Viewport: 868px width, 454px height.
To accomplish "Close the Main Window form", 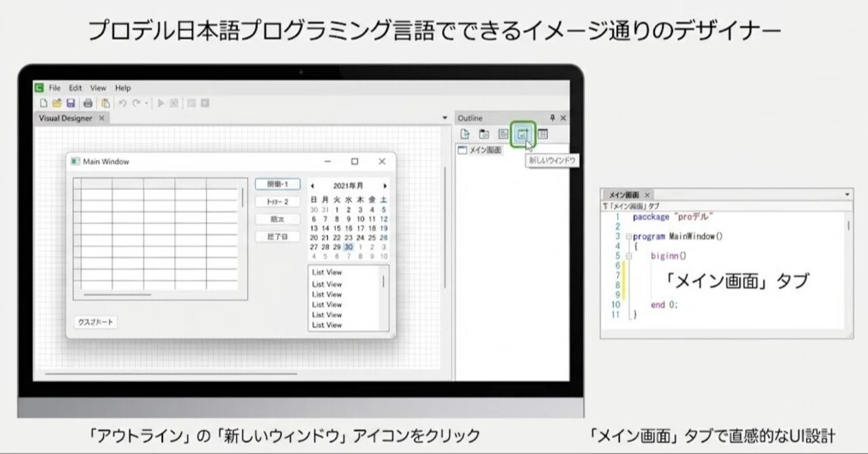I will tap(382, 161).
